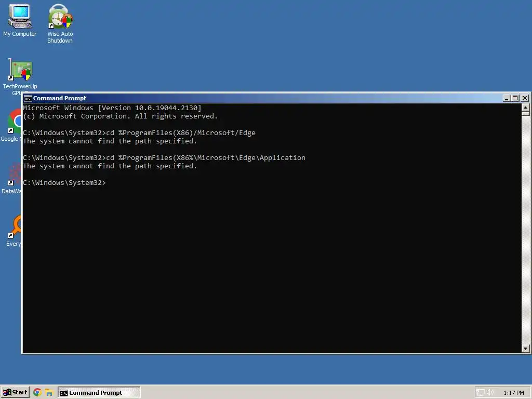The width and height of the screenshot is (532, 399).
Task: Click the Command Prompt title bar text
Action: point(60,98)
